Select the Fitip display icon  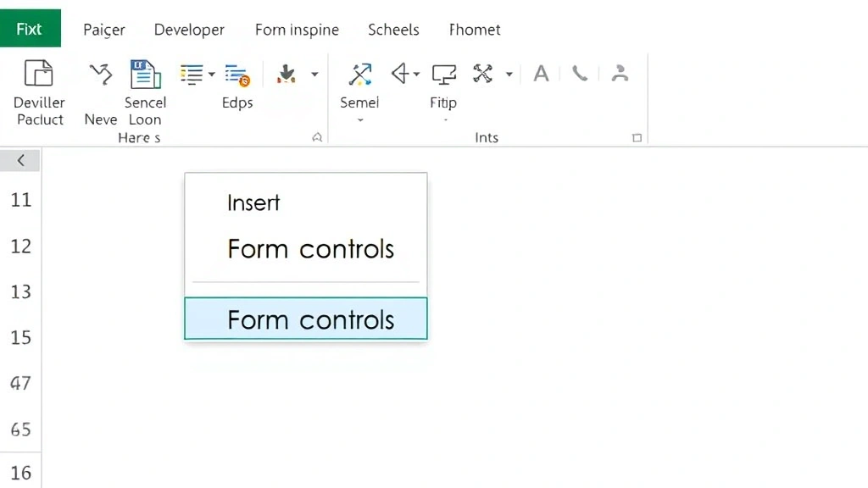click(442, 74)
